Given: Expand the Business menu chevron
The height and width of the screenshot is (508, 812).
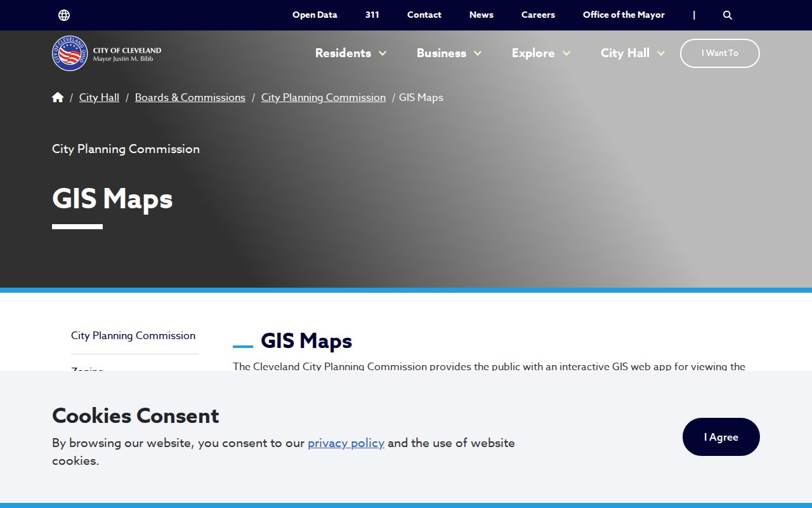Looking at the screenshot, I should coord(478,53).
